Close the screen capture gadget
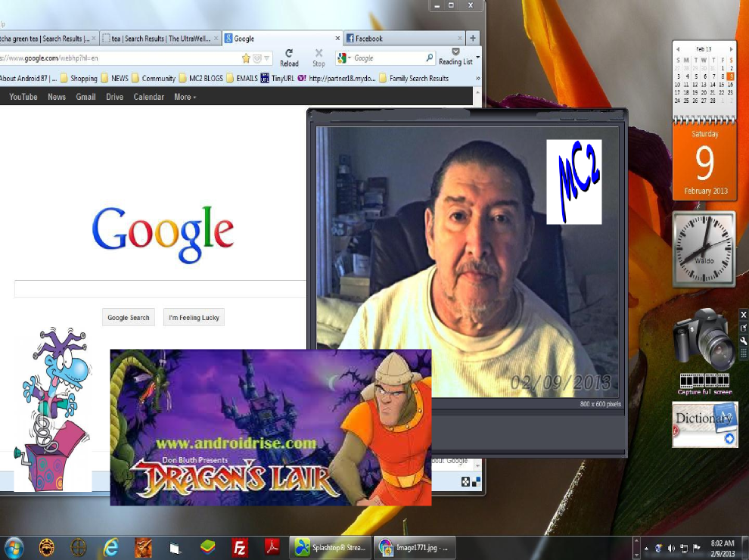This screenshot has width=749, height=560. (x=743, y=315)
